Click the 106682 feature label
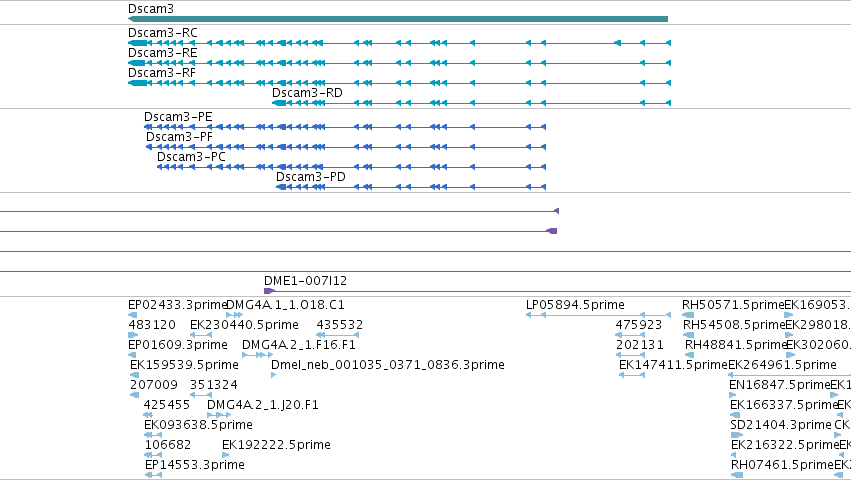Screen dimensions: 851x480 click(x=168, y=445)
